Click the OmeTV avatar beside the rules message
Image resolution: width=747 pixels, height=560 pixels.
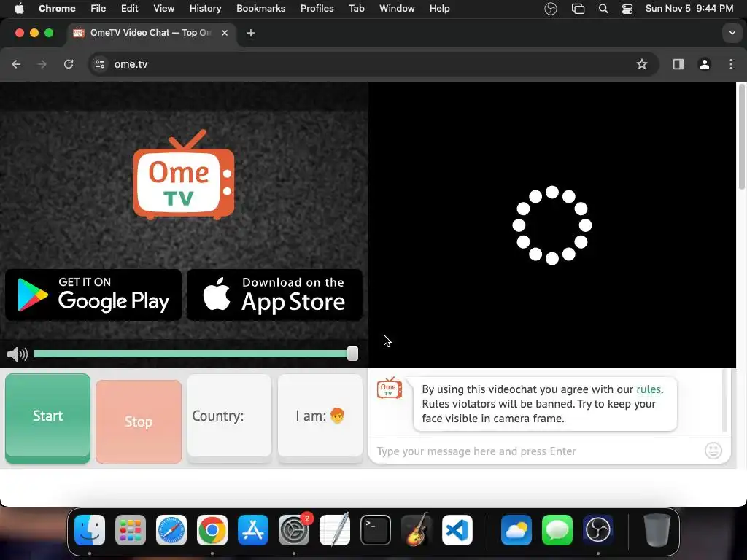click(390, 388)
